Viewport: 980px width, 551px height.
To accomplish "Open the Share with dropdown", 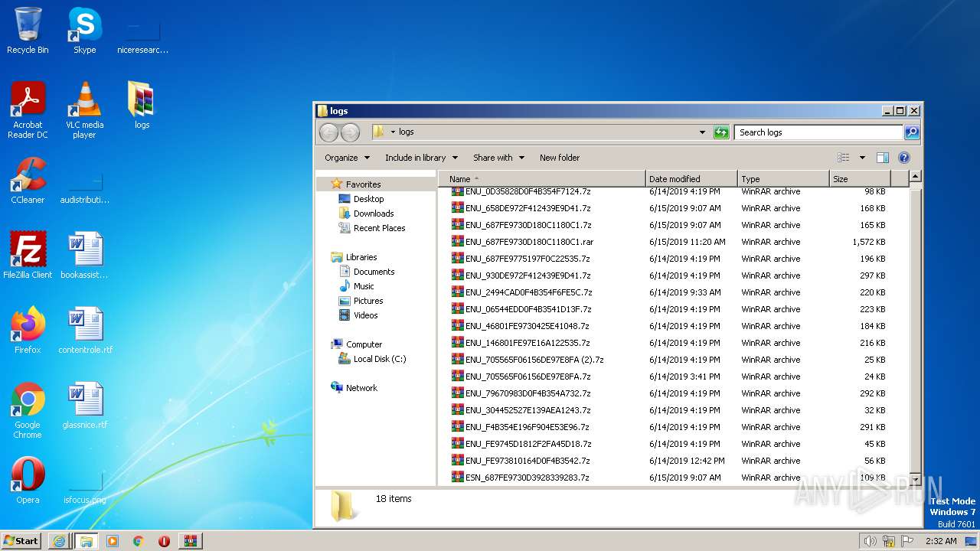I will (x=498, y=158).
